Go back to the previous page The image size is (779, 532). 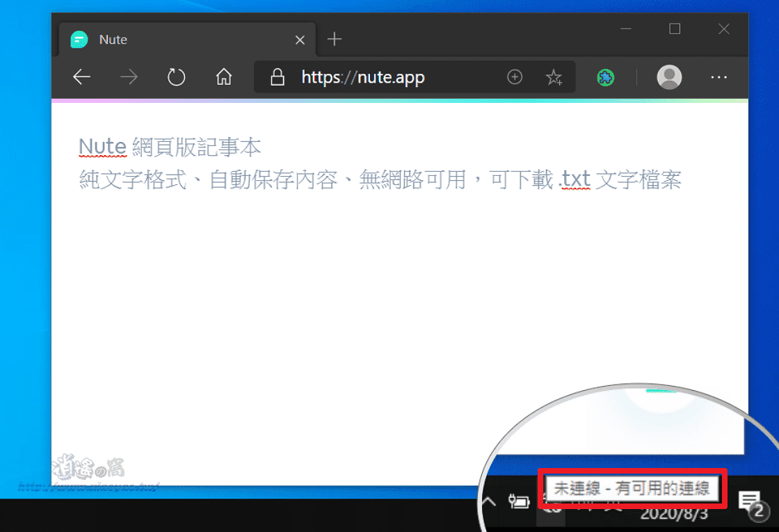point(81,77)
